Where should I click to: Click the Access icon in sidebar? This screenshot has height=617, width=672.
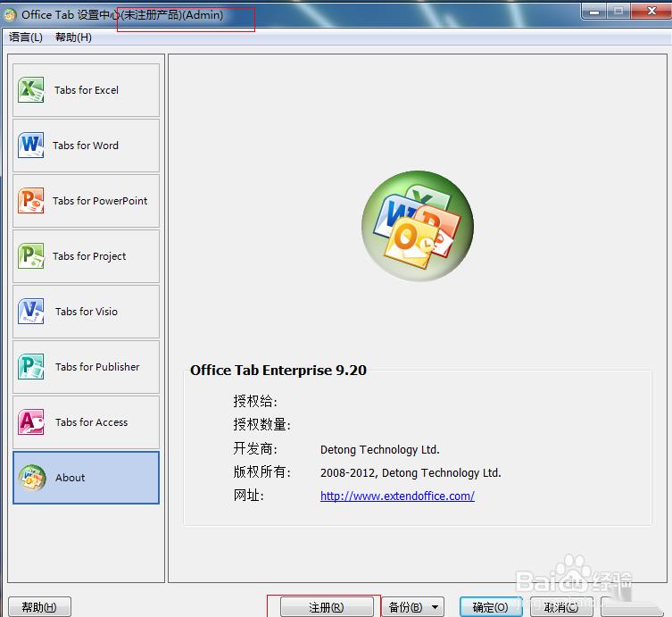pos(30,421)
